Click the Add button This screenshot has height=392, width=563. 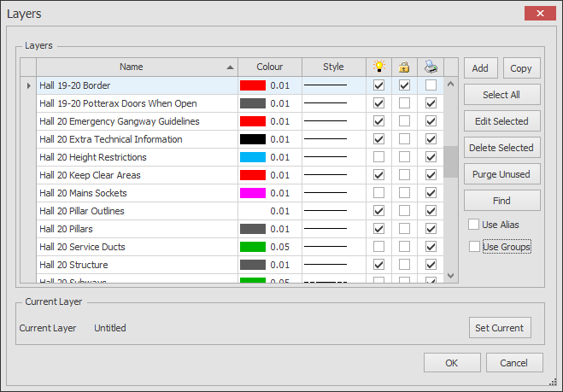pyautogui.click(x=480, y=68)
